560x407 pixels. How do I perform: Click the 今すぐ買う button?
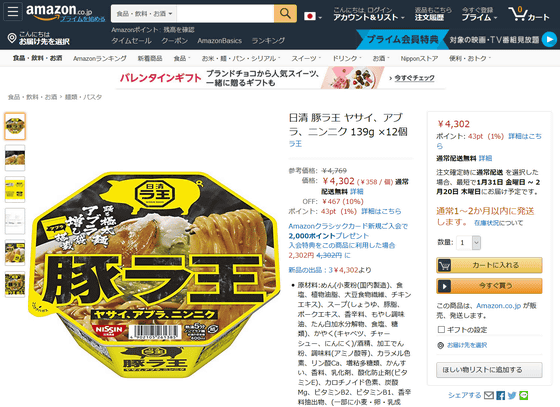[x=489, y=286]
